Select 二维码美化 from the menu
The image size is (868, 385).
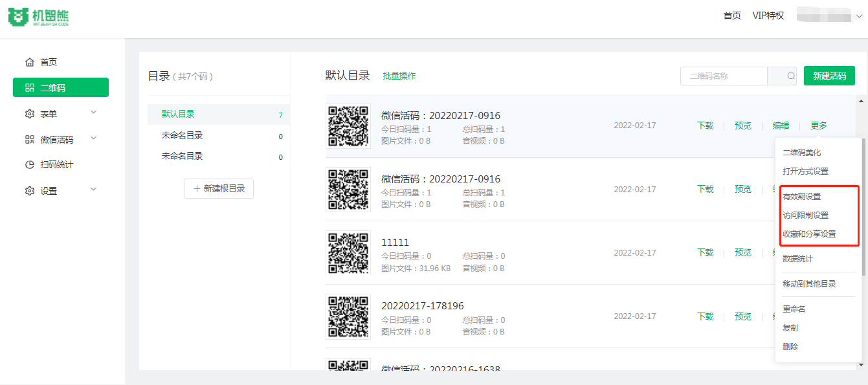[x=801, y=153]
